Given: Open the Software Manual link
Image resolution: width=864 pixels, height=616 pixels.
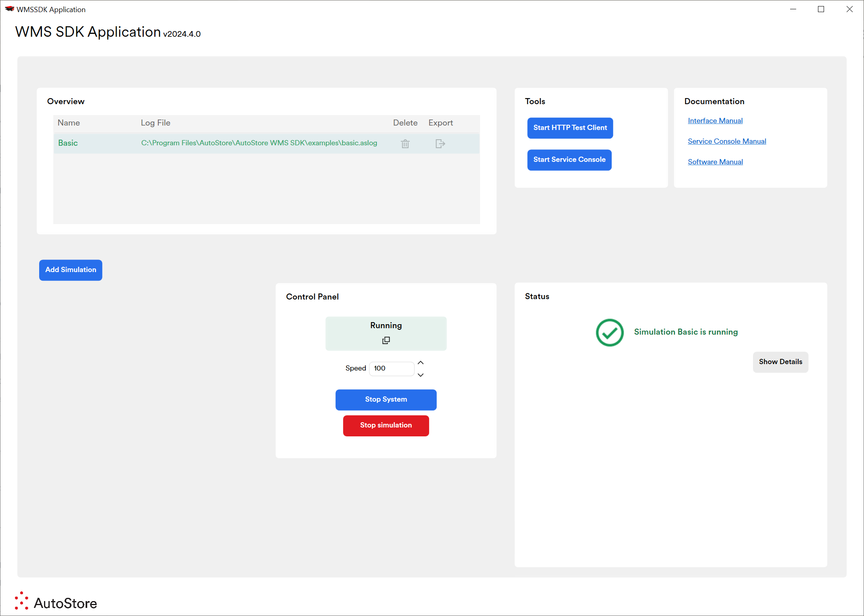Looking at the screenshot, I should [x=715, y=162].
